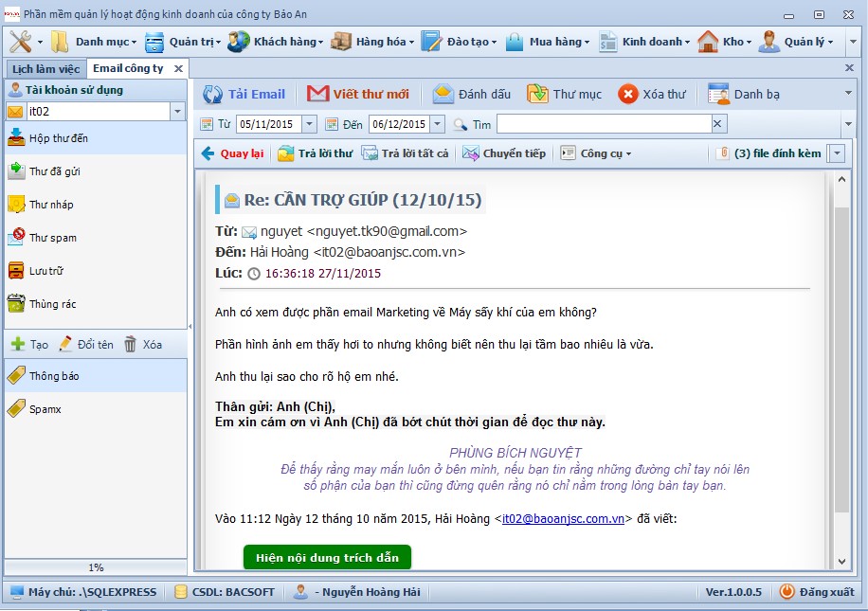The image size is (868, 611).
Task: Switch to Lịch làm việc tab
Action: [45, 69]
